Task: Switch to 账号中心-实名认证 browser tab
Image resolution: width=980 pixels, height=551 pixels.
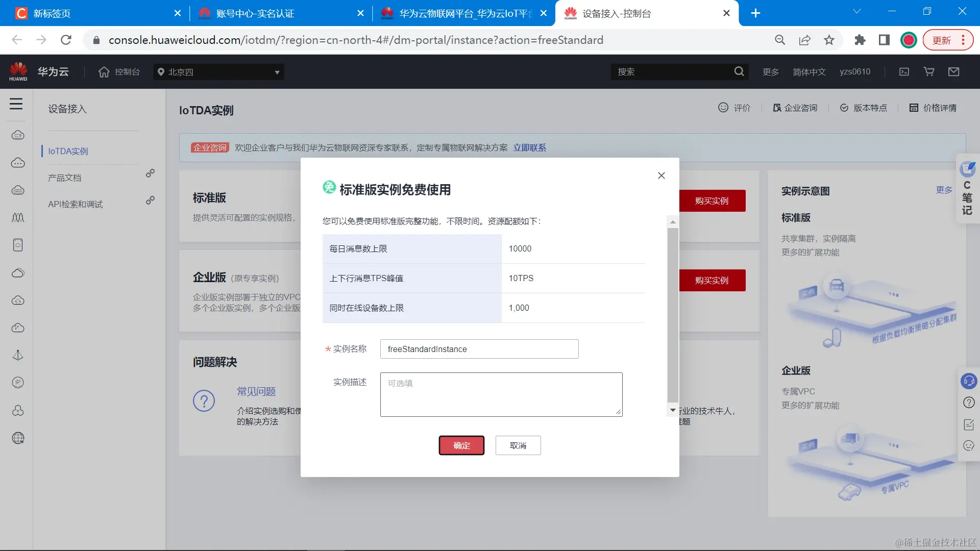Action: click(x=255, y=13)
